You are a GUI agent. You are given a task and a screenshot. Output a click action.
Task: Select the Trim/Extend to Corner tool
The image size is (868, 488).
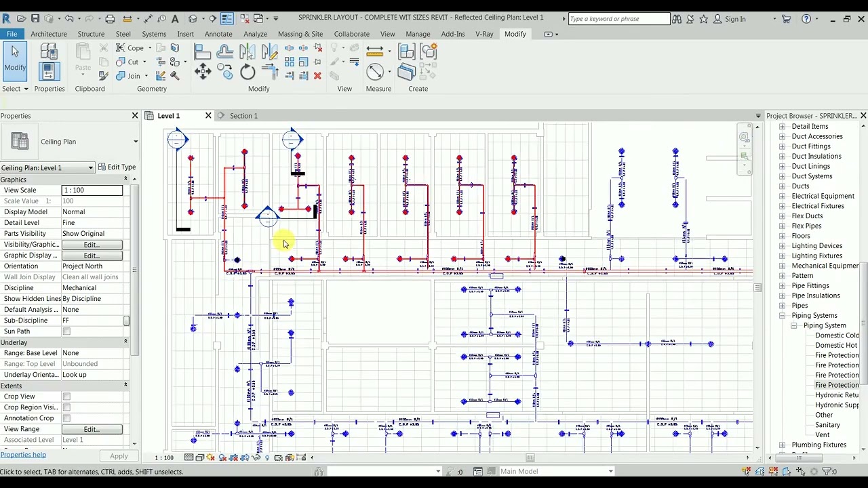[x=270, y=72]
